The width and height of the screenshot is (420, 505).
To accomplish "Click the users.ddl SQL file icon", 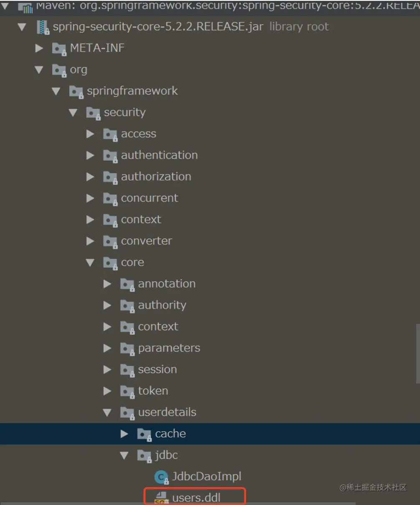I will click(161, 498).
